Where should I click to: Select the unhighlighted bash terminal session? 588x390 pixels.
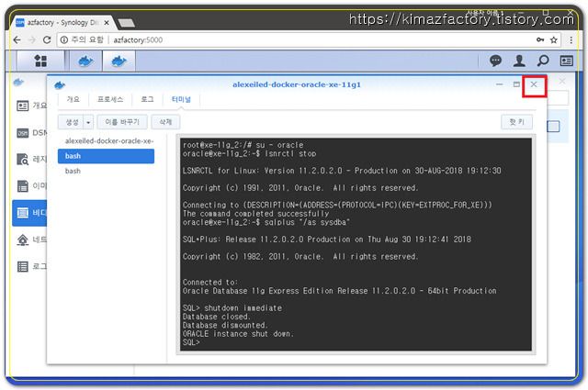[x=106, y=171]
